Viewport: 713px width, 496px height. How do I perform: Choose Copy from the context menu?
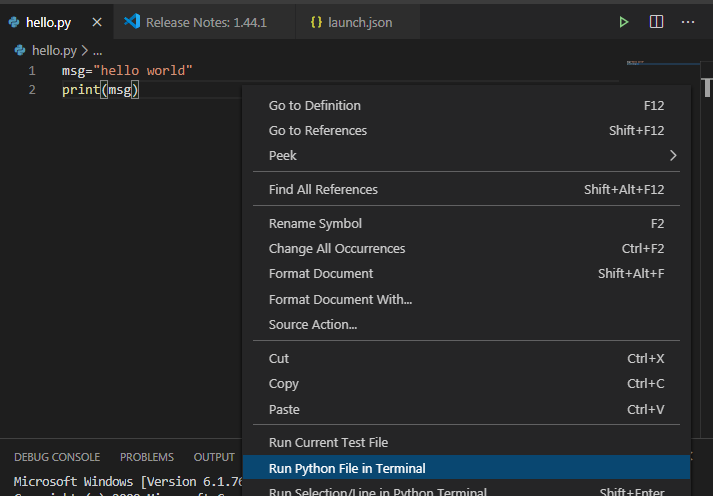(467, 384)
